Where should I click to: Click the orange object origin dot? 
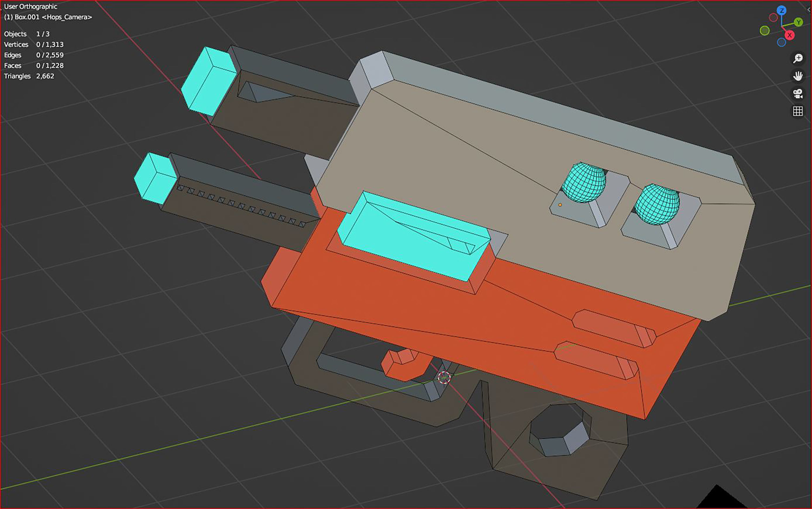(560, 205)
